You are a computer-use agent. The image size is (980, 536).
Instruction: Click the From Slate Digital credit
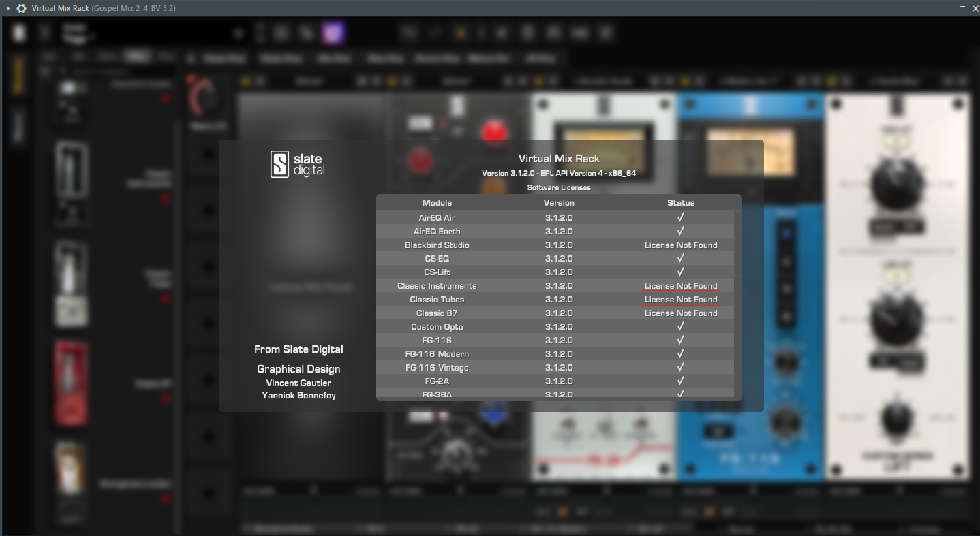(298, 349)
